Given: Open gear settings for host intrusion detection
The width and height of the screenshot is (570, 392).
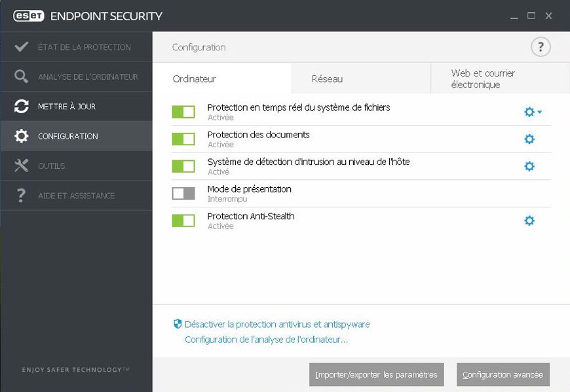Looking at the screenshot, I should click(x=529, y=166).
